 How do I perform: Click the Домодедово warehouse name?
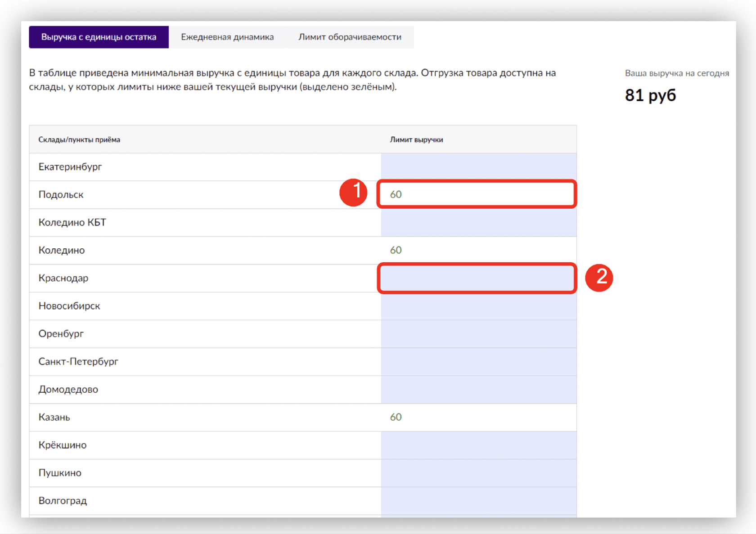68,390
